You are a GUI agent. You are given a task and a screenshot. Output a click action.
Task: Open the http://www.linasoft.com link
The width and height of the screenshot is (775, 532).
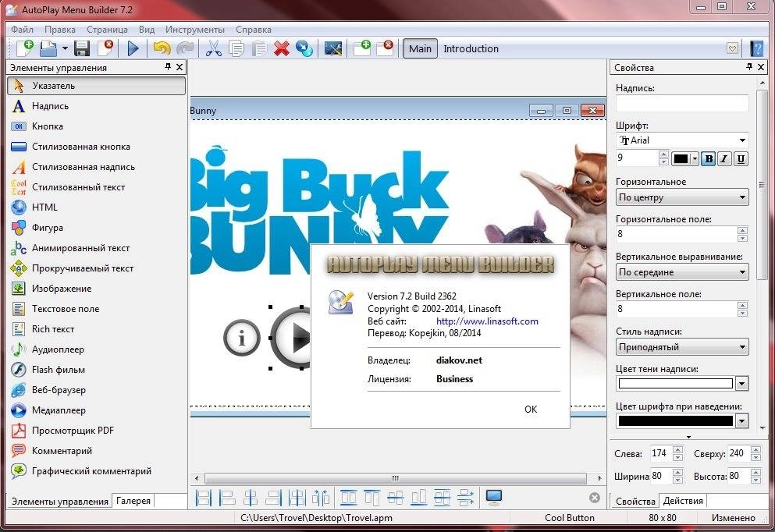pyautogui.click(x=487, y=321)
